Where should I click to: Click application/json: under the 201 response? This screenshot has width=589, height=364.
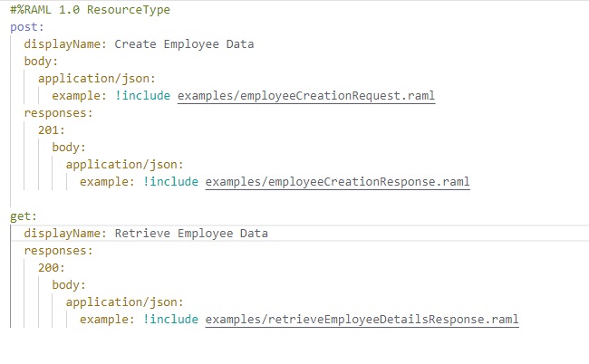(125, 165)
